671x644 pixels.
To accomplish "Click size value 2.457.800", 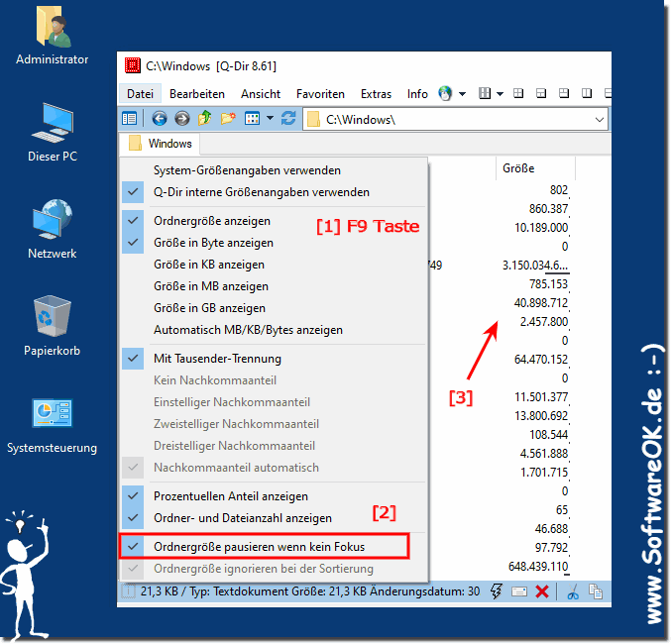I will [544, 322].
